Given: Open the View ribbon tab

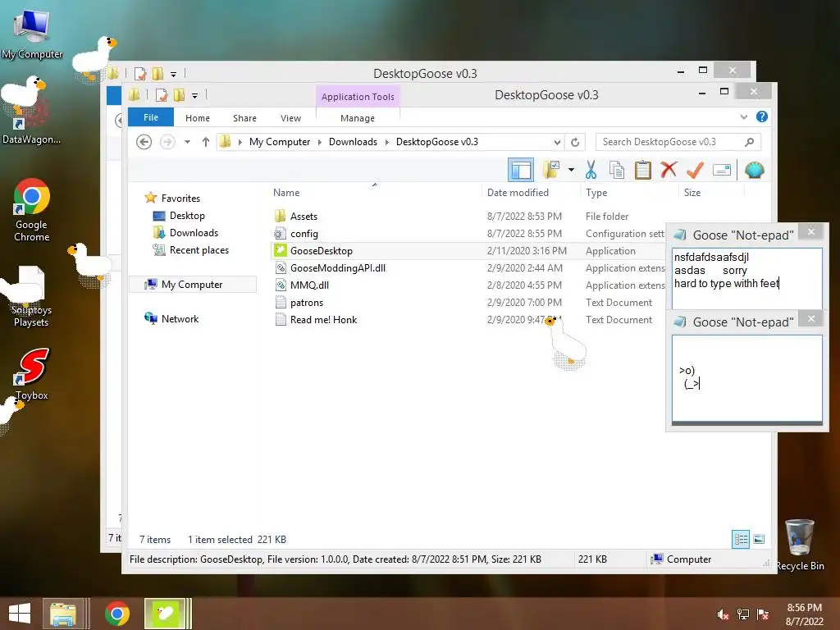Looking at the screenshot, I should tap(291, 118).
